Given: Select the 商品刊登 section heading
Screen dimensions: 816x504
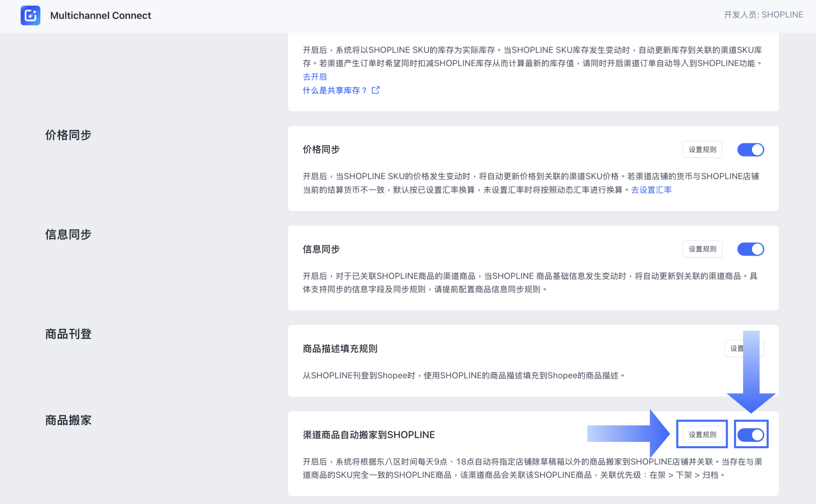Looking at the screenshot, I should tap(68, 334).
